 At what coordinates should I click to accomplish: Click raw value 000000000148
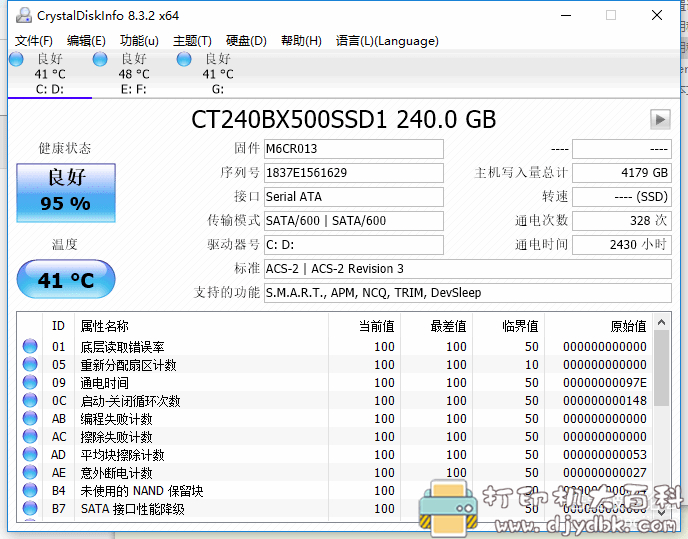click(x=605, y=401)
